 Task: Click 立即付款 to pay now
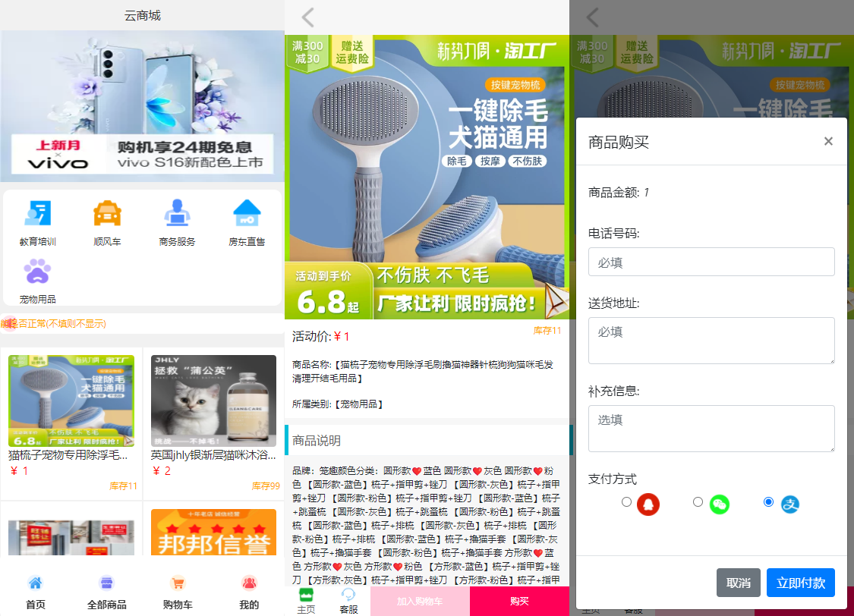(x=801, y=583)
